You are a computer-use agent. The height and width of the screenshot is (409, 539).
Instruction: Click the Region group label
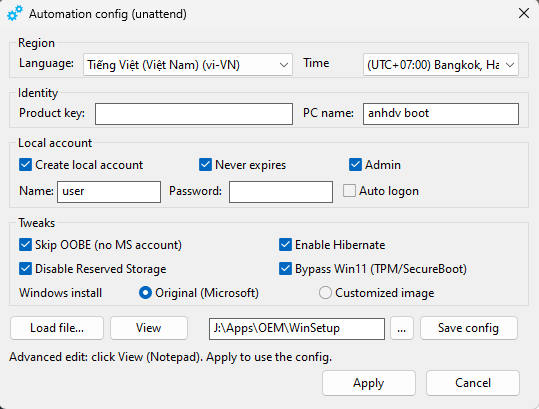[x=36, y=43]
